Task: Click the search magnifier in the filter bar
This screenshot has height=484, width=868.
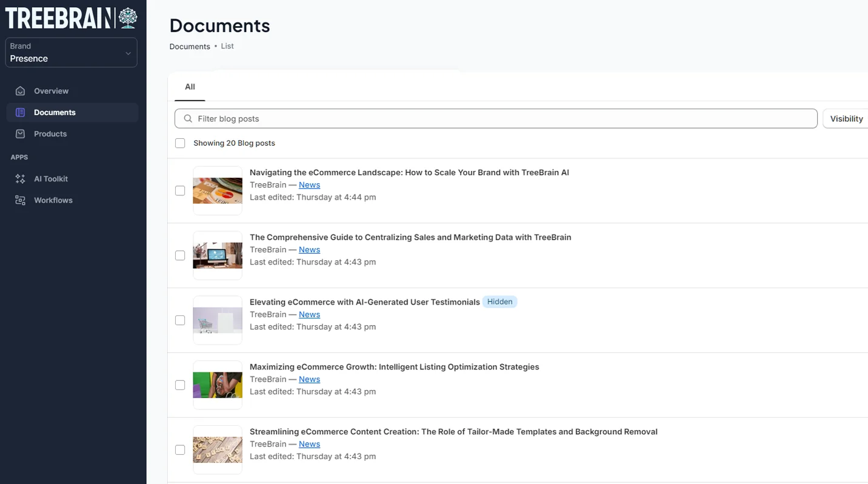Action: tap(188, 118)
